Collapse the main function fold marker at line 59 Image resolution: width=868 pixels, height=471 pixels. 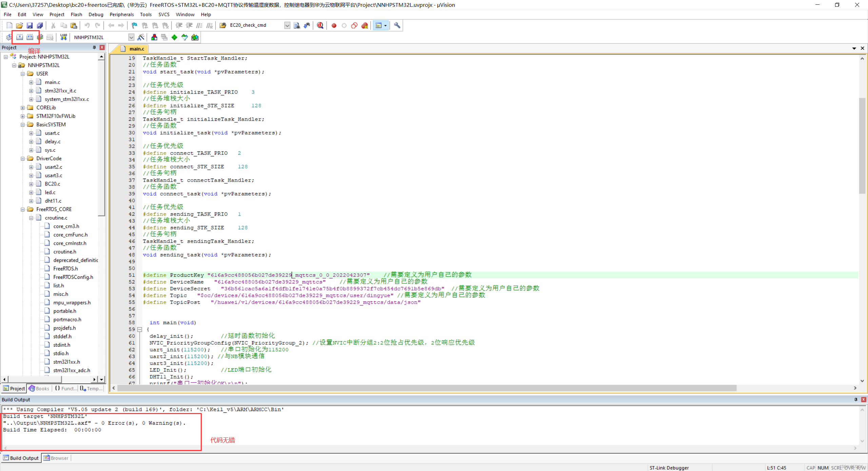tap(139, 329)
